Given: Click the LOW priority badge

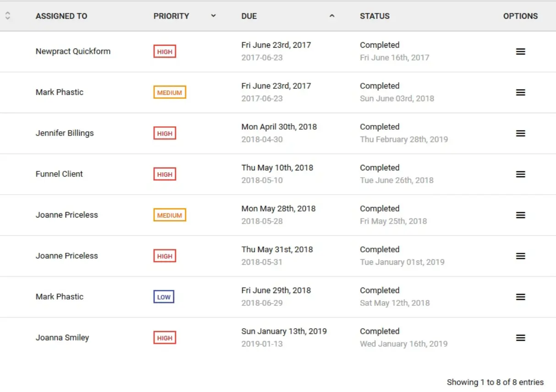Looking at the screenshot, I should tap(164, 297).
